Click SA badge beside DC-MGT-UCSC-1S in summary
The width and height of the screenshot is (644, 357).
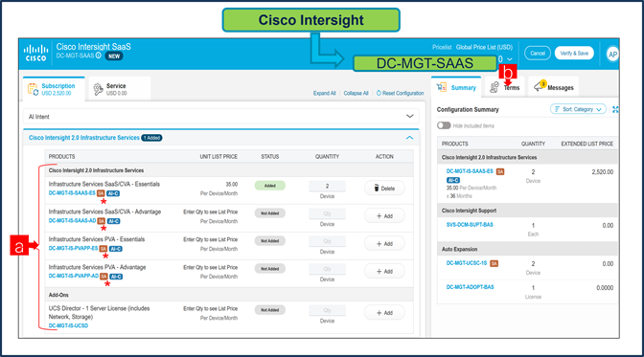click(x=494, y=263)
